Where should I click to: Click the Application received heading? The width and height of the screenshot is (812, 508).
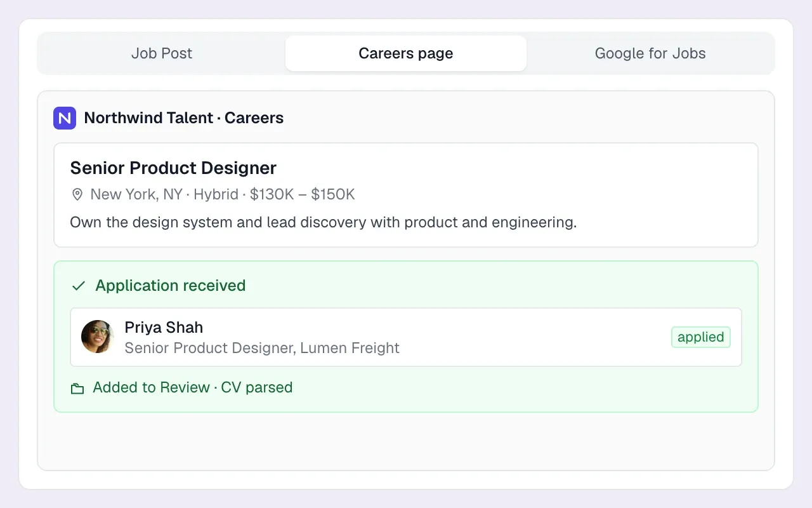(171, 286)
